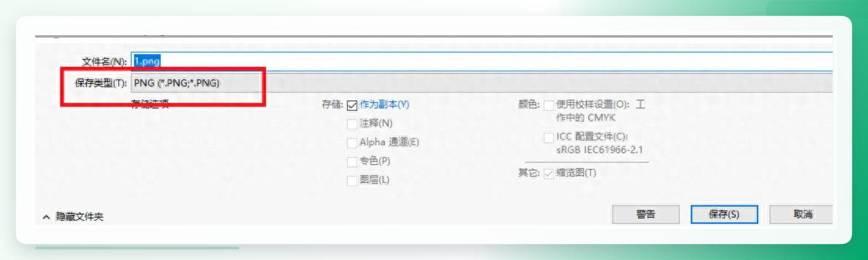Viewport: 868px width, 260px height.
Task: Click the 保存(S) button
Action: pos(724,214)
